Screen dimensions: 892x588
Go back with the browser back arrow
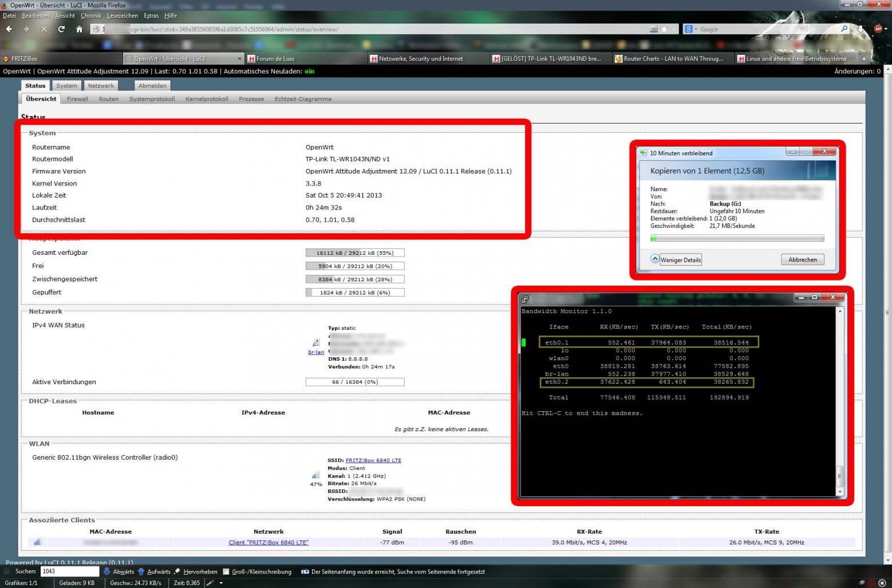(9, 29)
